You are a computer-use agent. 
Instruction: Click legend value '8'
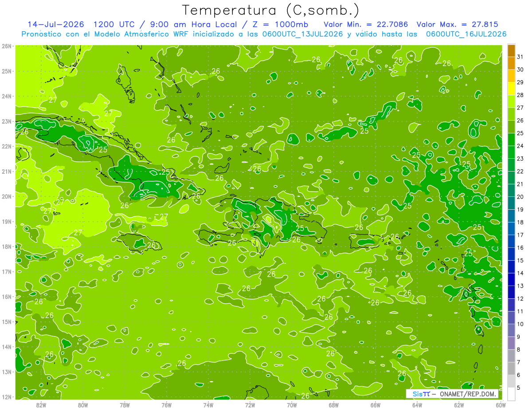(519, 349)
